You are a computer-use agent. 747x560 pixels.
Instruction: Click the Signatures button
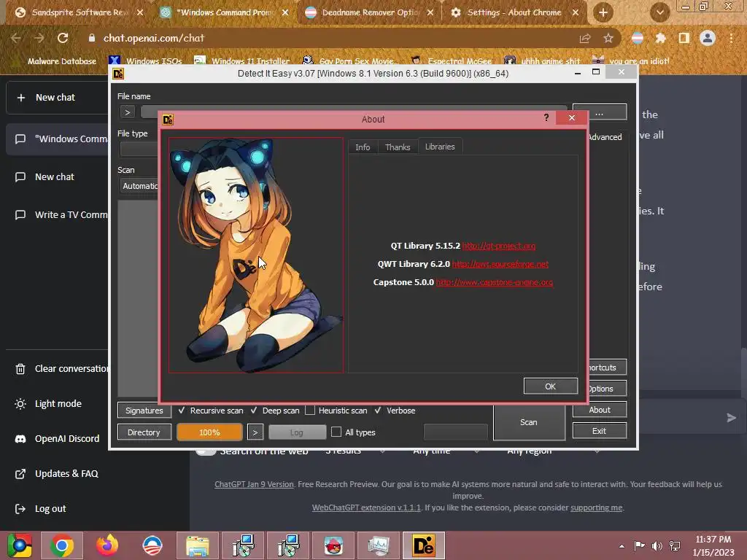[x=144, y=411]
